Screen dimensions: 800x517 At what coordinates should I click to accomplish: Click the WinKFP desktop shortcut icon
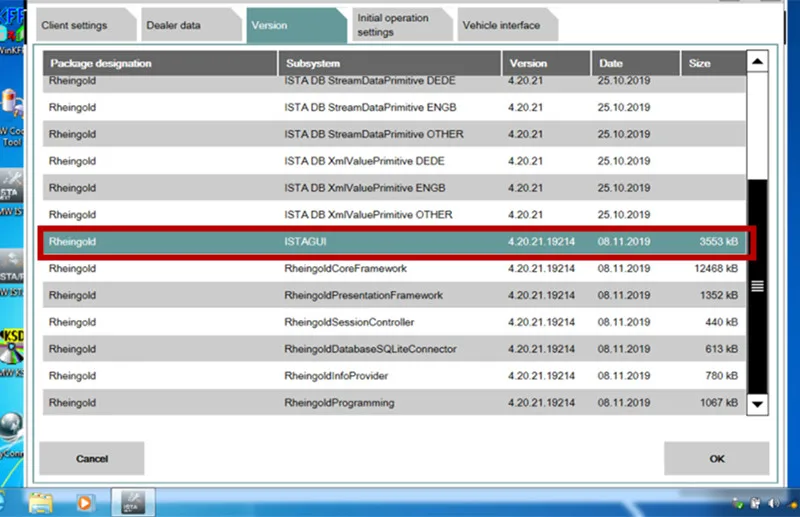[12, 31]
